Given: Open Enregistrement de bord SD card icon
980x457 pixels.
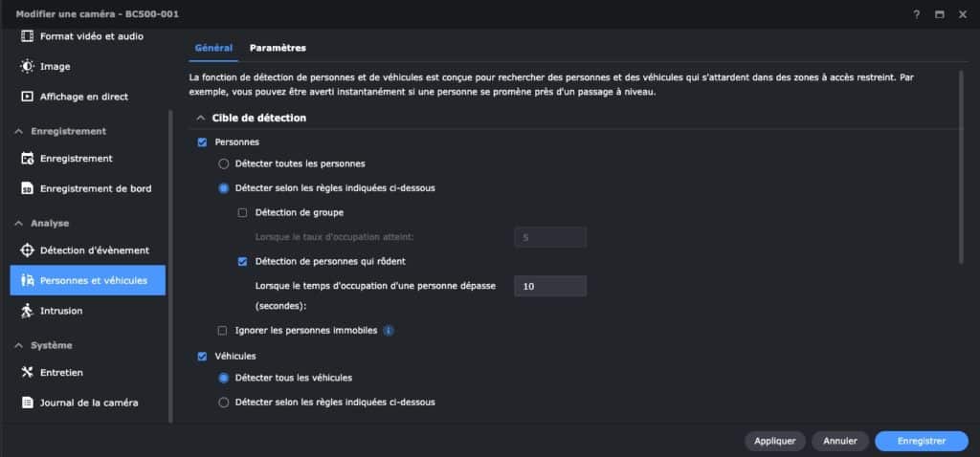Looking at the screenshot, I should (27, 188).
